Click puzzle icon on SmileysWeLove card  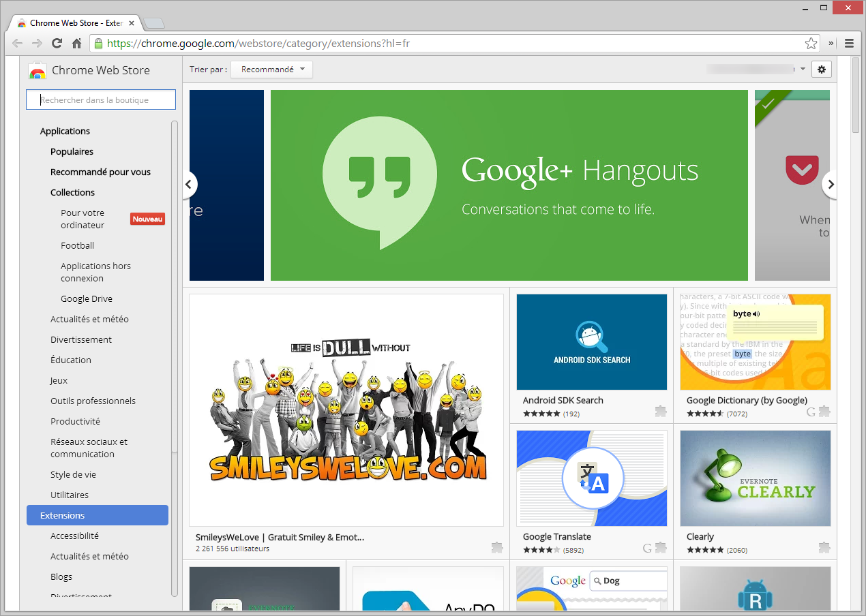(497, 547)
